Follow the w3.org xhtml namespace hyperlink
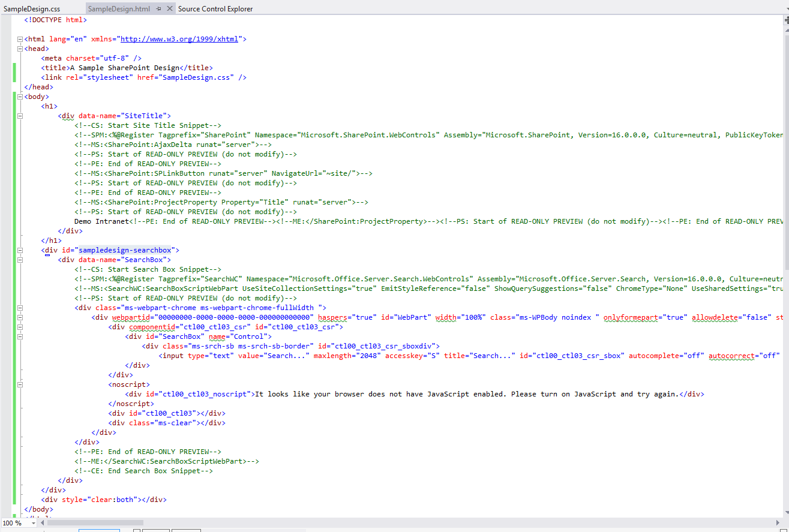The width and height of the screenshot is (789, 532). coord(181,38)
